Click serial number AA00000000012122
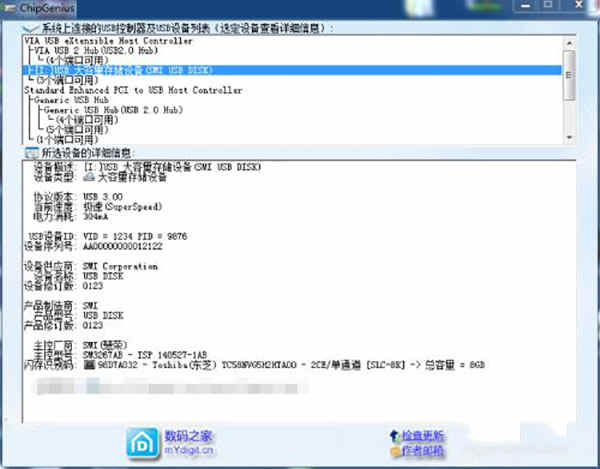The width and height of the screenshot is (600, 469). tap(122, 246)
